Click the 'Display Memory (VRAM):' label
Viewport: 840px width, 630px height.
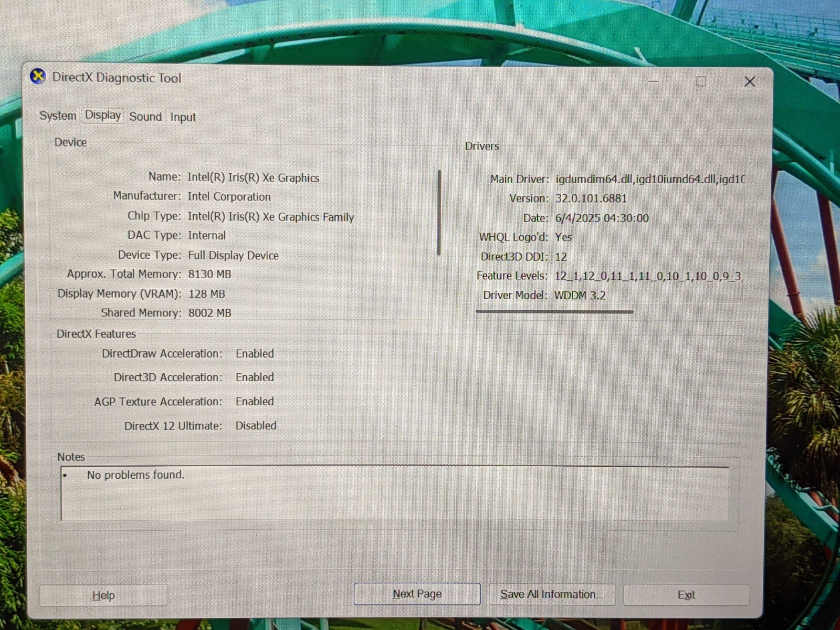[119, 294]
